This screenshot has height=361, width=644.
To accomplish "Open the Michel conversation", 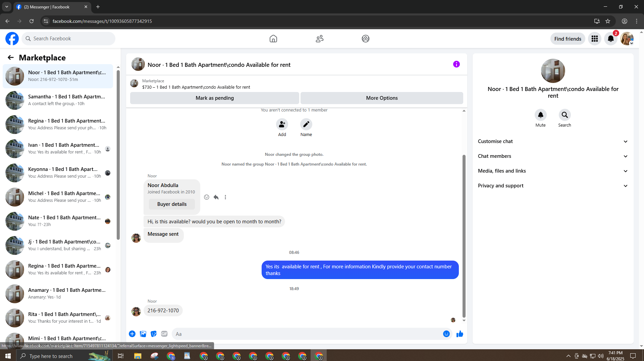I will (58, 197).
